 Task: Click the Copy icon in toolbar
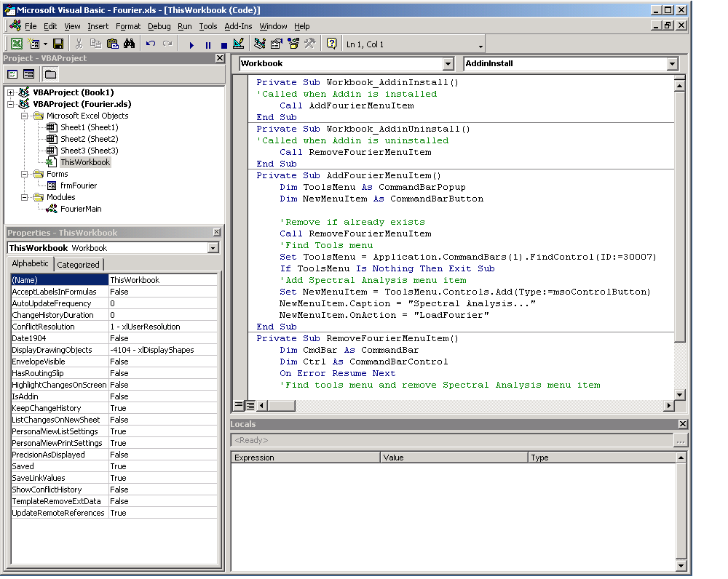95,44
